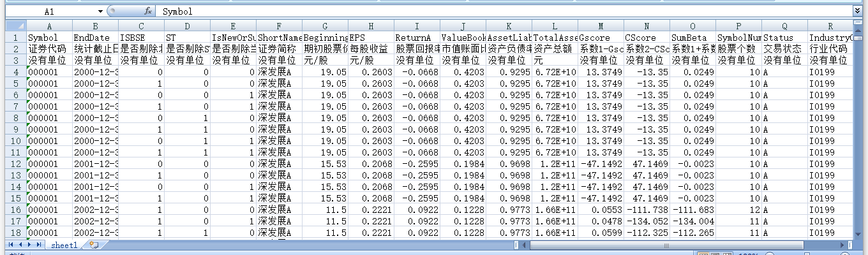The height and width of the screenshot is (255, 868).
Task: Go to the previous sheet tab arrow
Action: click(x=20, y=245)
